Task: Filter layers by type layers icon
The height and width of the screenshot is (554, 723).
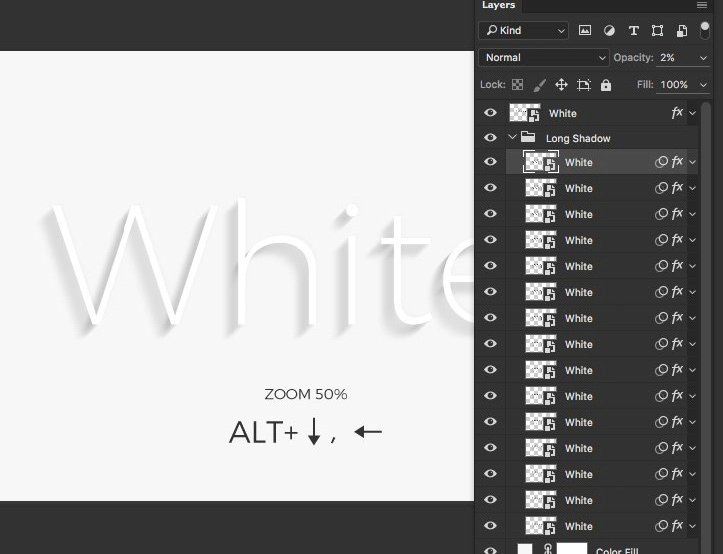Action: pos(633,31)
